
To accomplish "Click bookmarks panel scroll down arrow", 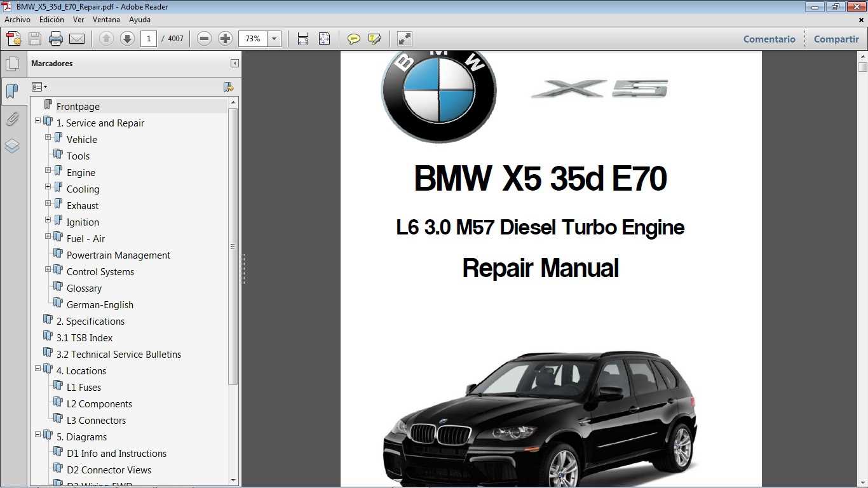I will coord(233,480).
